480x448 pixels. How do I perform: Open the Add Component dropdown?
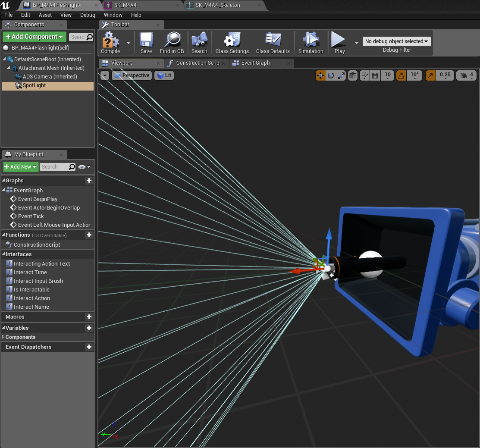[35, 37]
